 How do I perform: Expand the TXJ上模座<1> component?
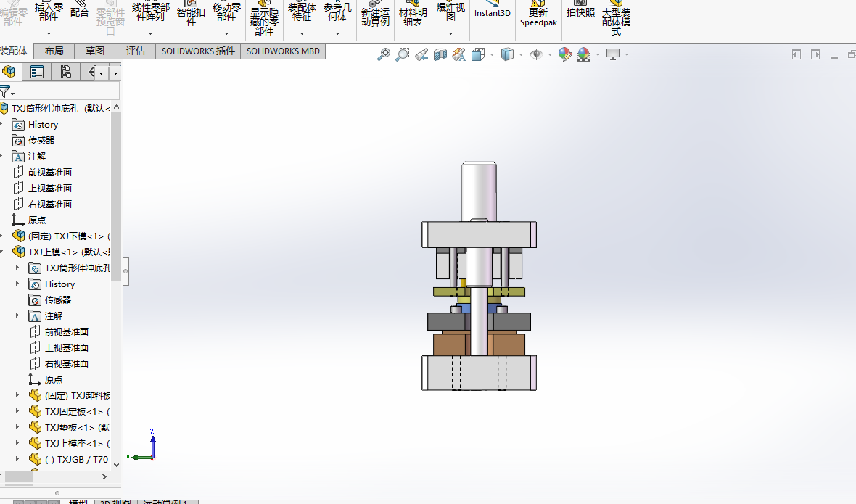point(17,443)
